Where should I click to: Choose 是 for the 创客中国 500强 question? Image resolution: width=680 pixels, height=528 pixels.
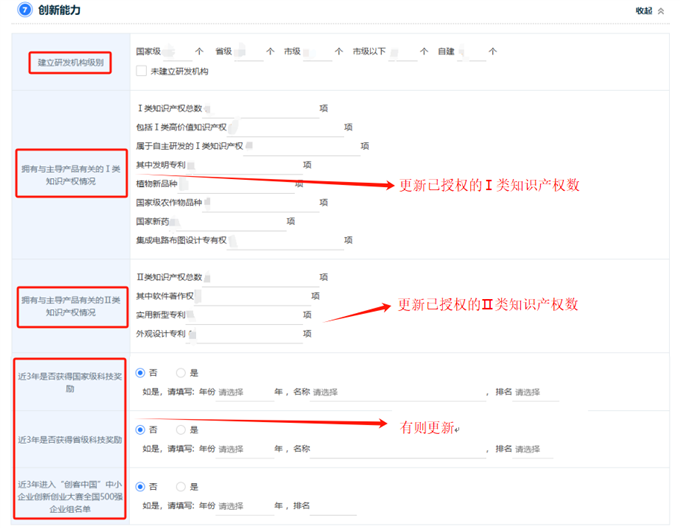point(181,487)
